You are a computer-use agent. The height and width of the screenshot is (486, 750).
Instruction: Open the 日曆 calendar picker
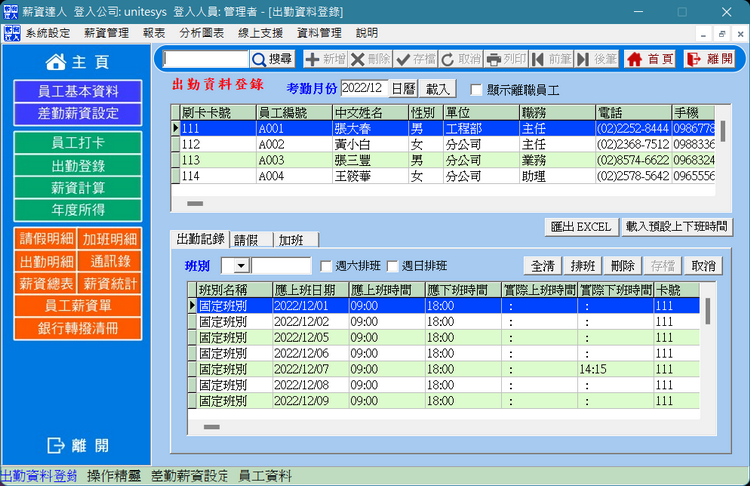(402, 88)
